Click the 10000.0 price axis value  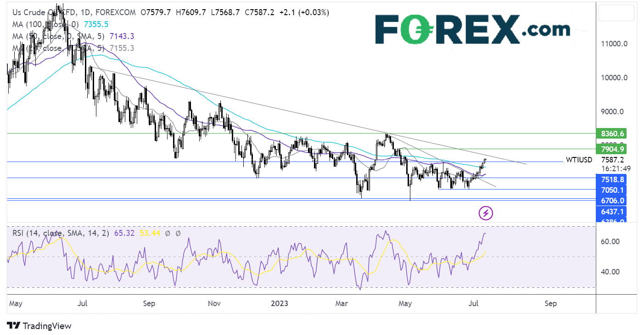pyautogui.click(x=614, y=78)
